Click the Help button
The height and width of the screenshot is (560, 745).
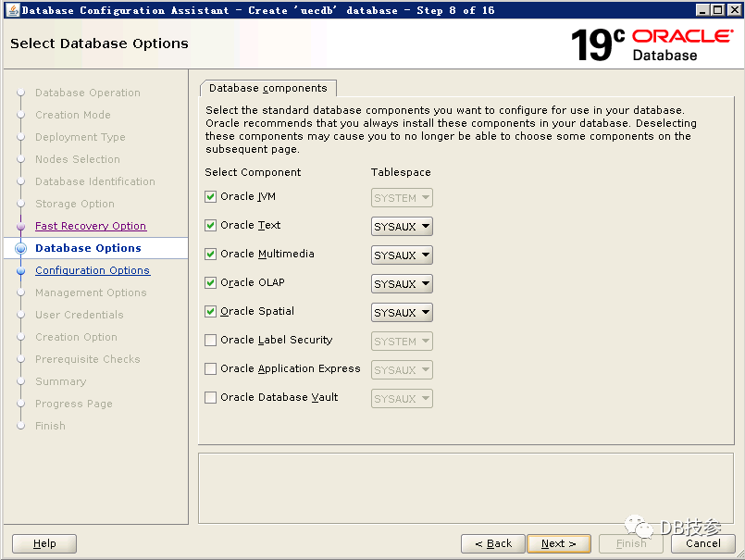click(44, 543)
